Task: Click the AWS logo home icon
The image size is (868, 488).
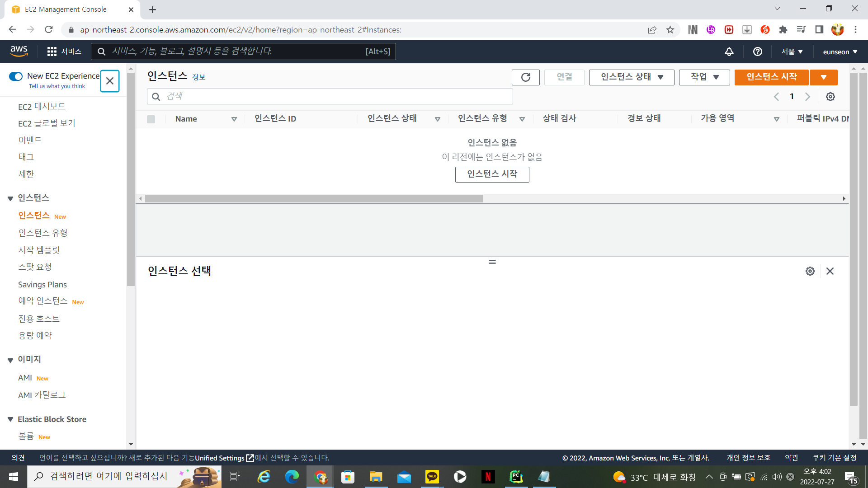Action: [19, 52]
